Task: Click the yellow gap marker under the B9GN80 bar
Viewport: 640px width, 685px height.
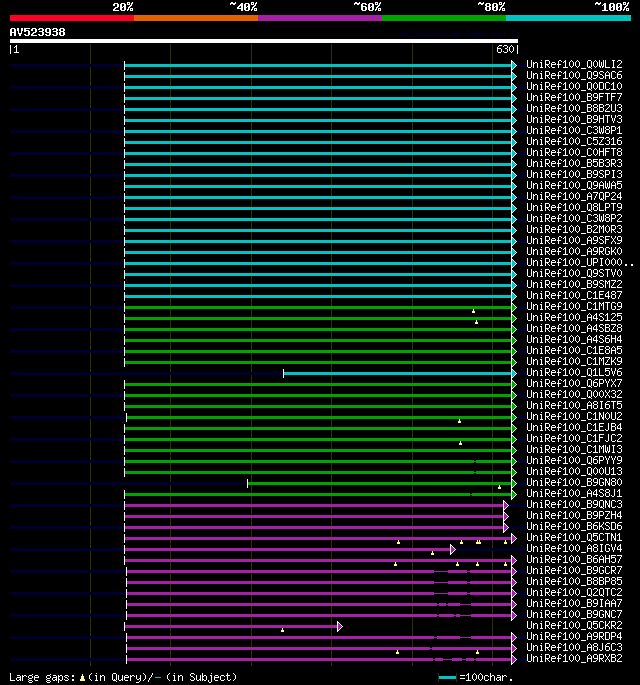Action: coord(499,487)
